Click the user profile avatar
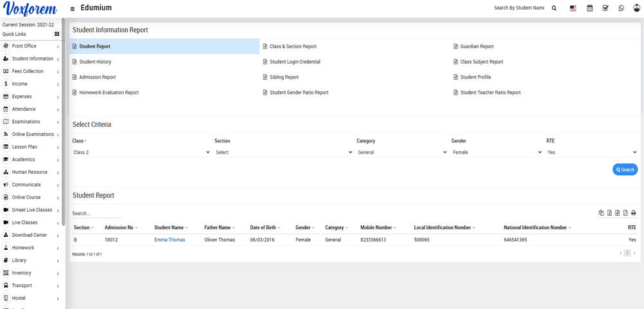 tap(636, 8)
